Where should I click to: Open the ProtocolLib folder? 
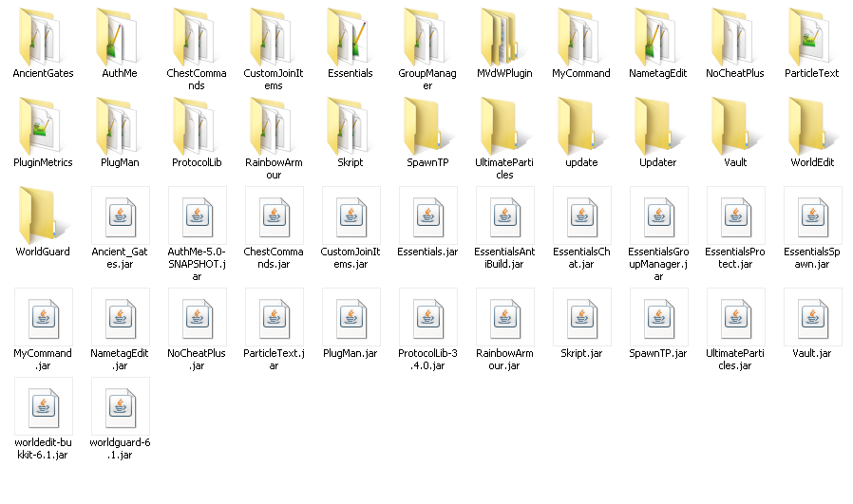(x=197, y=125)
